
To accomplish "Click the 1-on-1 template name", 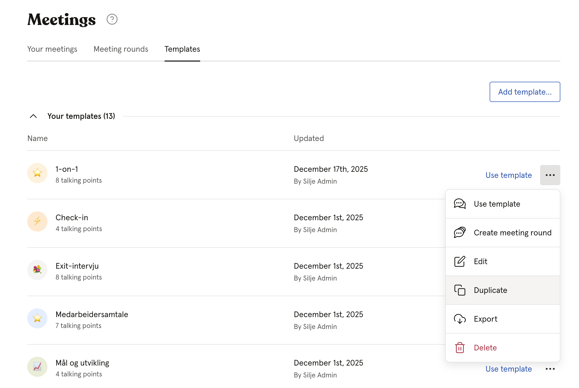I will [67, 169].
